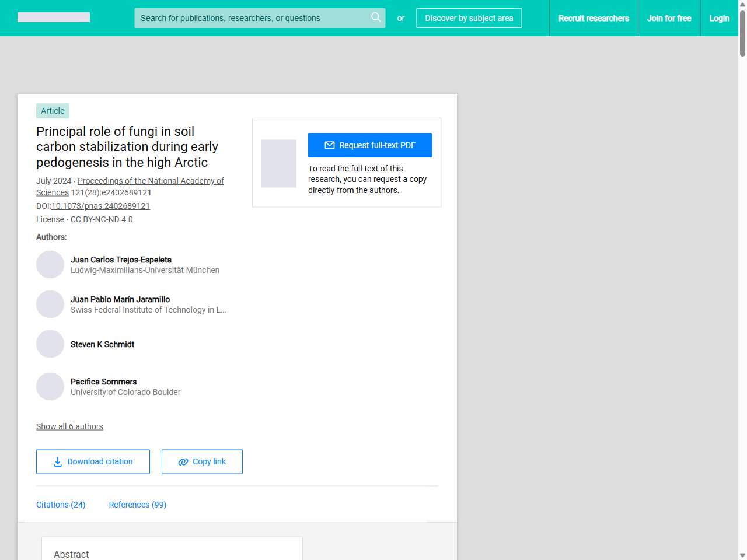Viewport: 747px width, 560px height.
Task: Open Recruit researchers menu item
Action: click(x=594, y=18)
